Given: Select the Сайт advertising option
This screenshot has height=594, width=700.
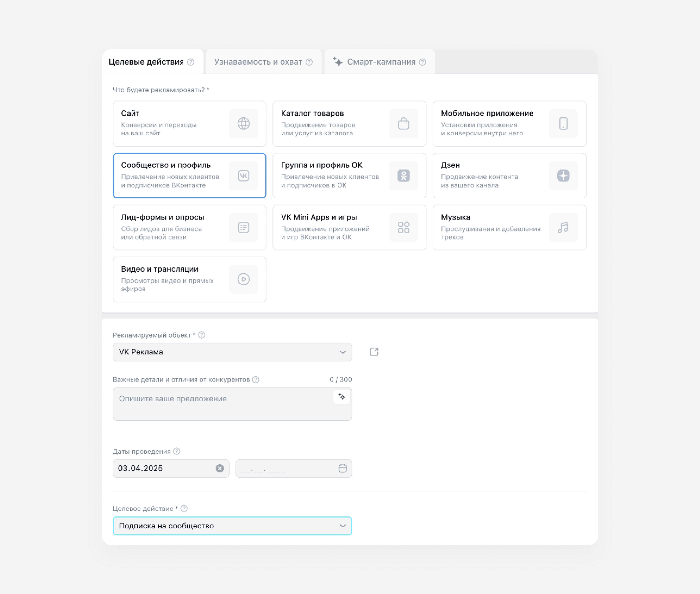Looking at the screenshot, I should tap(189, 124).
